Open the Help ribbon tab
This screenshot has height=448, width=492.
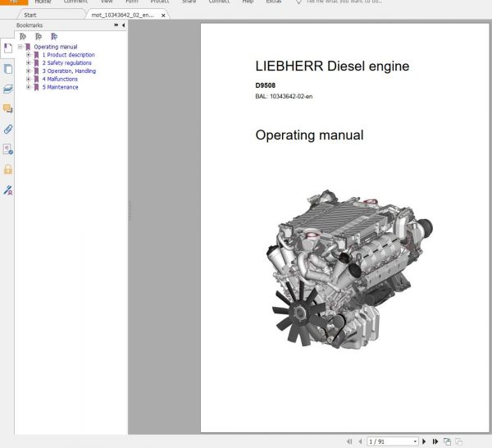click(248, 2)
